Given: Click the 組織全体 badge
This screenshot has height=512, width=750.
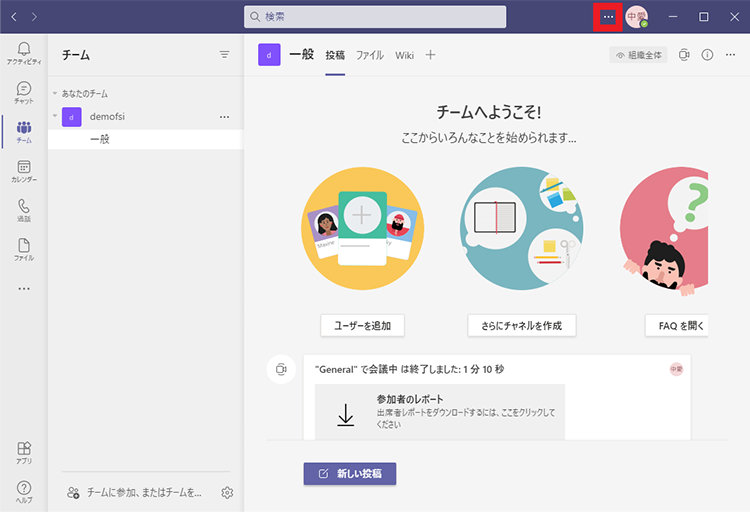Looking at the screenshot, I should (638, 55).
